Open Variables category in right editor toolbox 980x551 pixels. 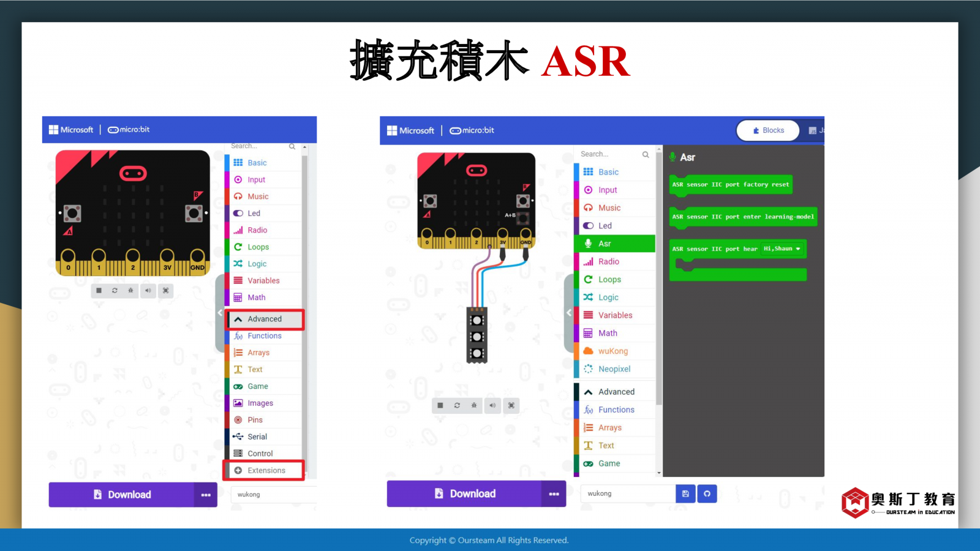614,315
